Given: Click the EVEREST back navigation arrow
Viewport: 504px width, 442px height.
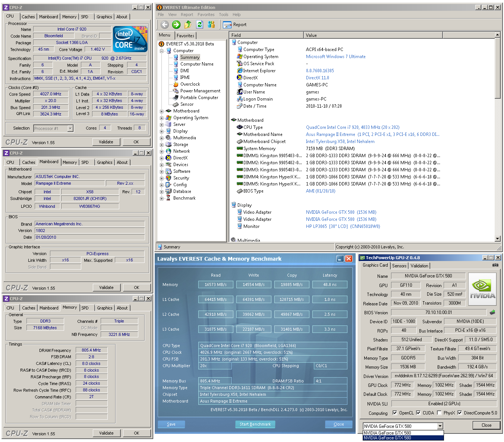Looking at the screenshot, I should [x=165, y=25].
